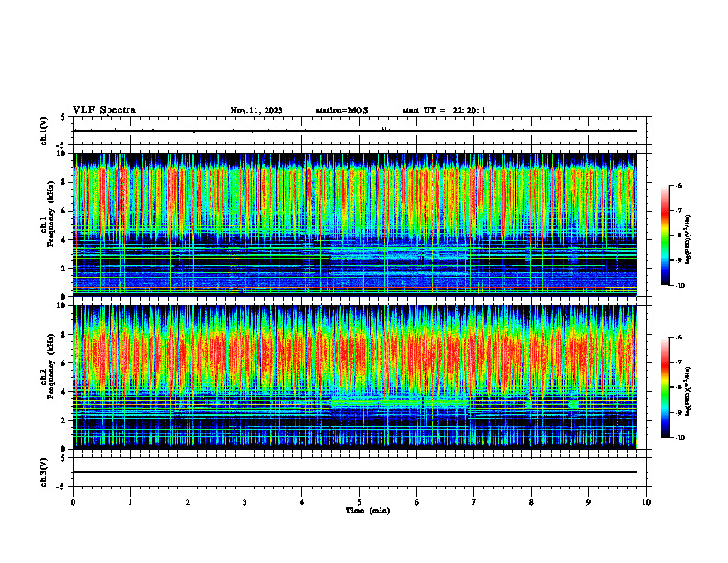Click the "5" tick on ch.1(V) axis
Image resolution: width=728 pixels, height=563 pixels.
(x=63, y=117)
